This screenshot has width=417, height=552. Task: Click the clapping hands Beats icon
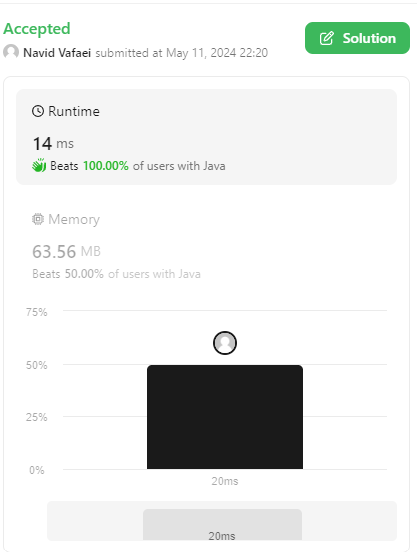click(x=39, y=165)
